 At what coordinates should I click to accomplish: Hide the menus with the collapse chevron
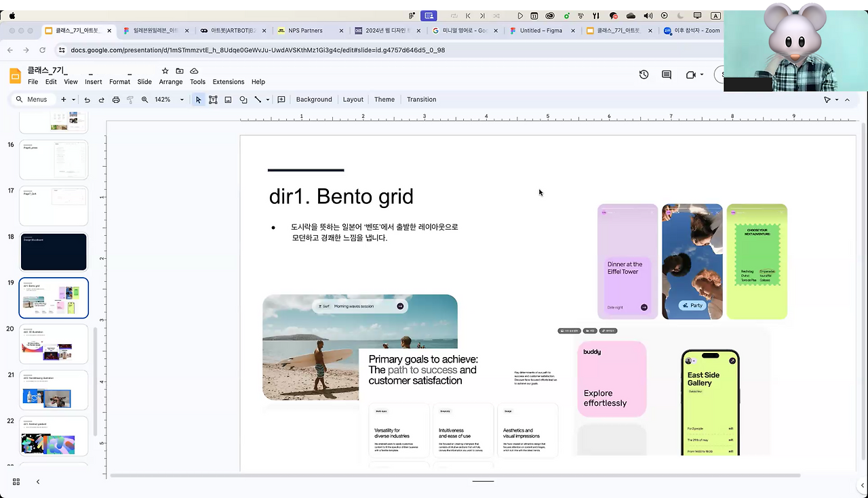click(x=848, y=100)
